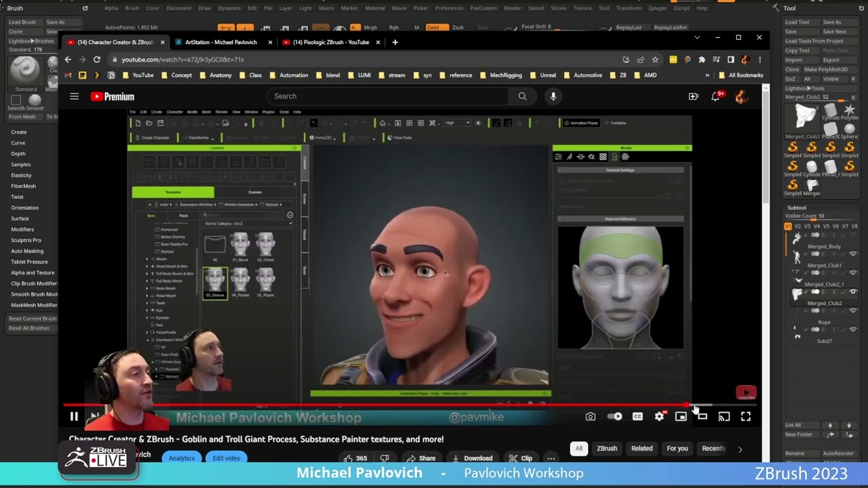Click the Share button under video
The width and height of the screenshot is (868, 488).
pyautogui.click(x=420, y=458)
